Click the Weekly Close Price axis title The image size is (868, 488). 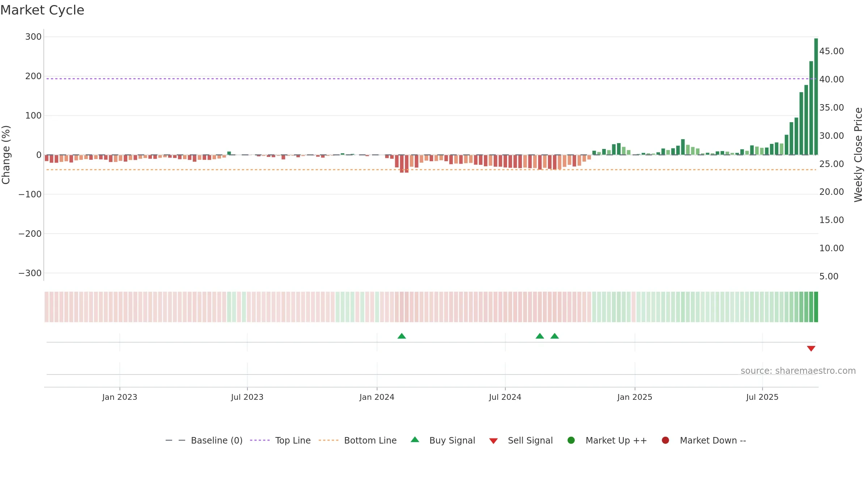click(858, 155)
